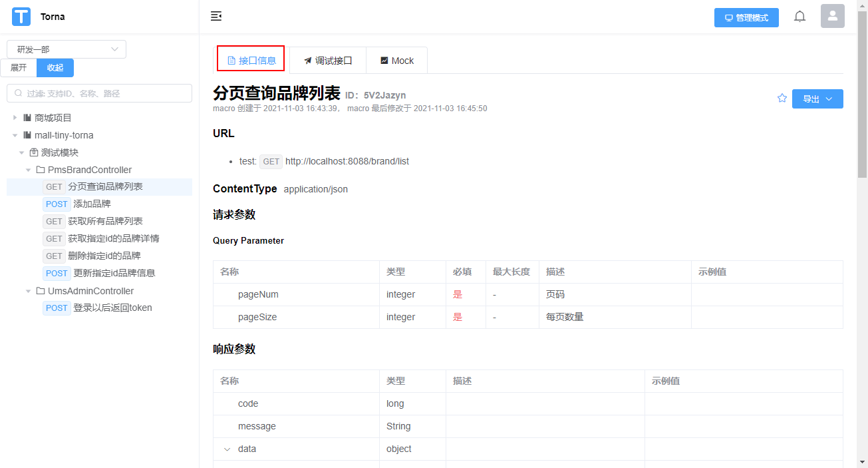Click the POST badge of 登录以后返回token
The width and height of the screenshot is (868, 468).
tap(57, 308)
